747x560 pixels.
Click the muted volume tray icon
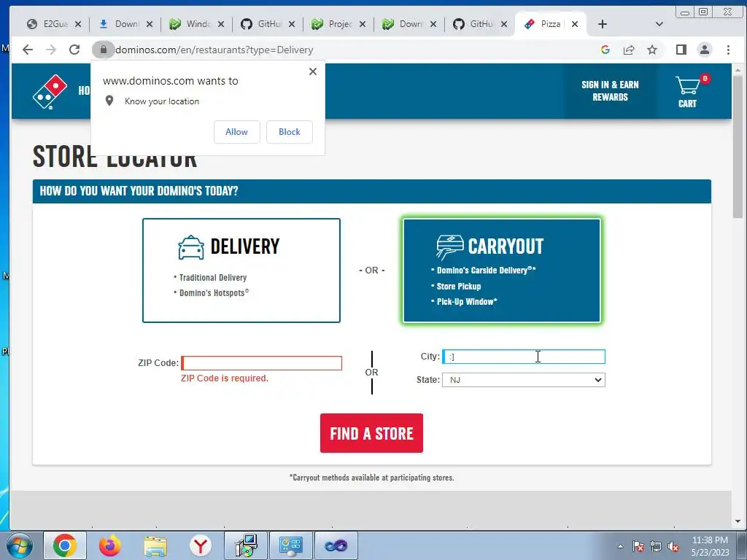pos(673,546)
